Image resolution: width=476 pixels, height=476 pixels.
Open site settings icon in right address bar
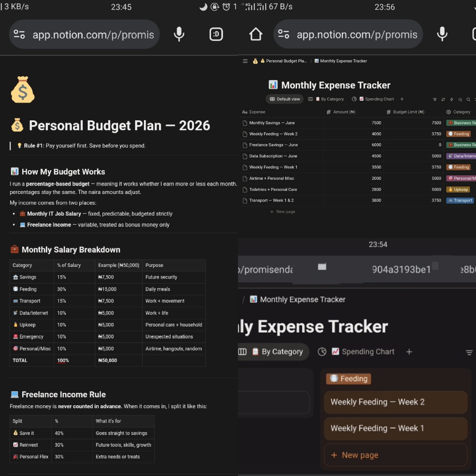pyautogui.click(x=283, y=34)
